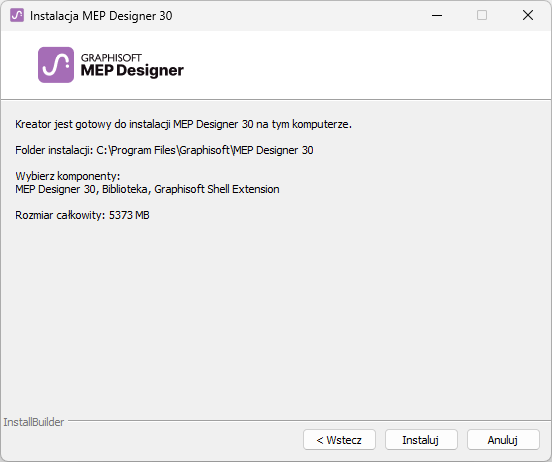The height and width of the screenshot is (462, 552).
Task: Click the Instaluj button to start installation
Action: (421, 439)
